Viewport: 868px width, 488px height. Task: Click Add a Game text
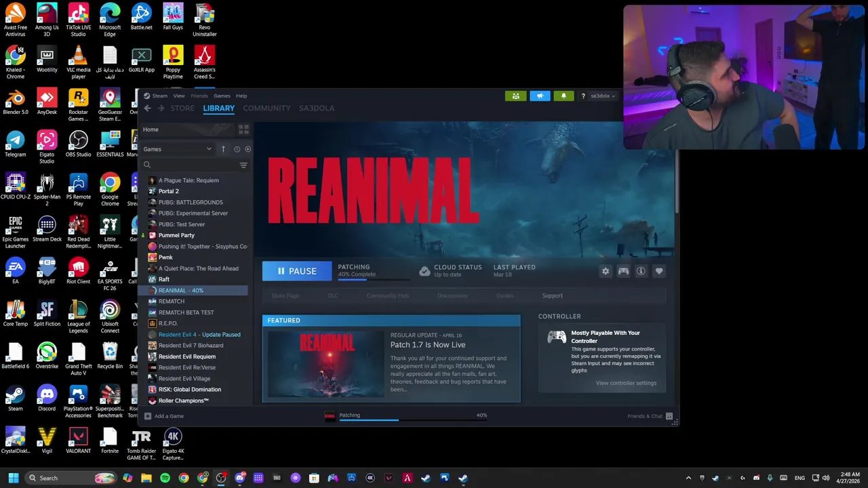tap(169, 416)
